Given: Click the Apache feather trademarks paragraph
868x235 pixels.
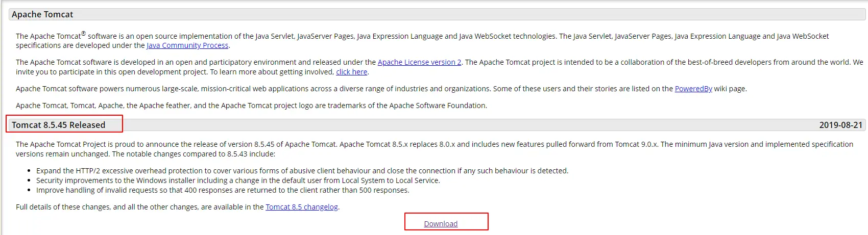Looking at the screenshot, I should point(251,106).
